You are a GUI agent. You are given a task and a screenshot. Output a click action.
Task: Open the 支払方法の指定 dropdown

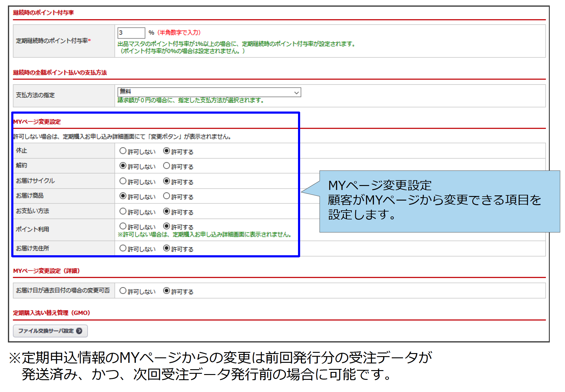pos(209,92)
